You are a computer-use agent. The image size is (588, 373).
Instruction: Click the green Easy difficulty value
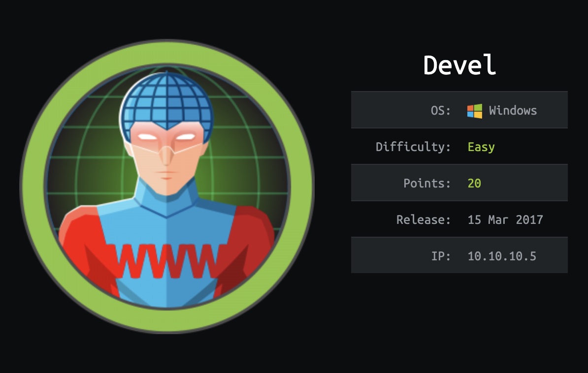(x=481, y=147)
